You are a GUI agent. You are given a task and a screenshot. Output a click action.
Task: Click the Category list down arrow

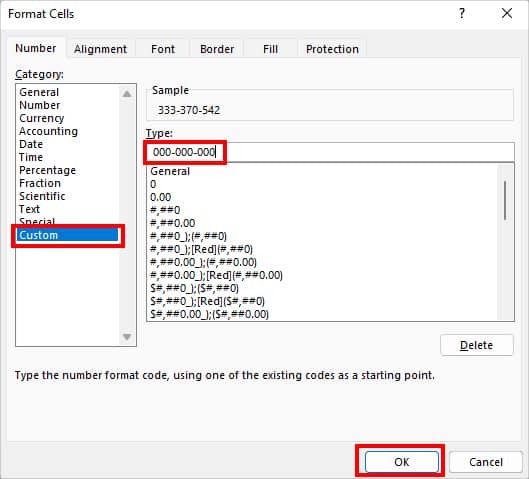[x=127, y=337]
